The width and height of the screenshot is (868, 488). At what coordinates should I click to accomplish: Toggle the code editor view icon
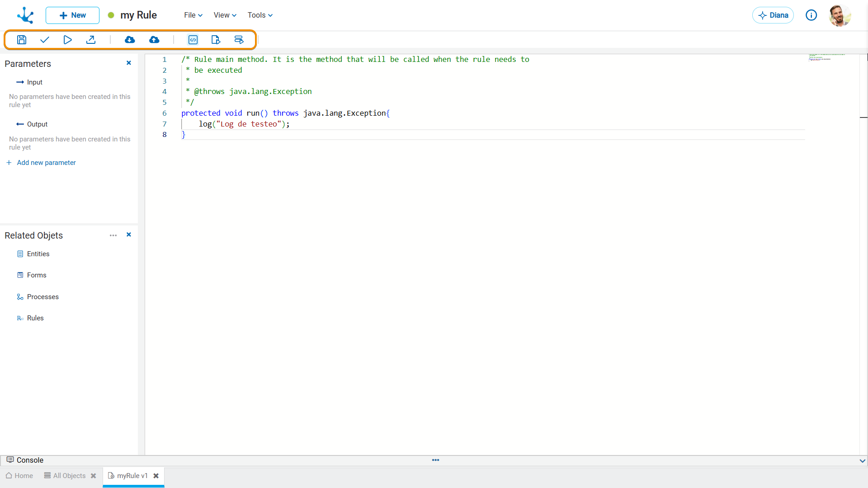point(193,40)
